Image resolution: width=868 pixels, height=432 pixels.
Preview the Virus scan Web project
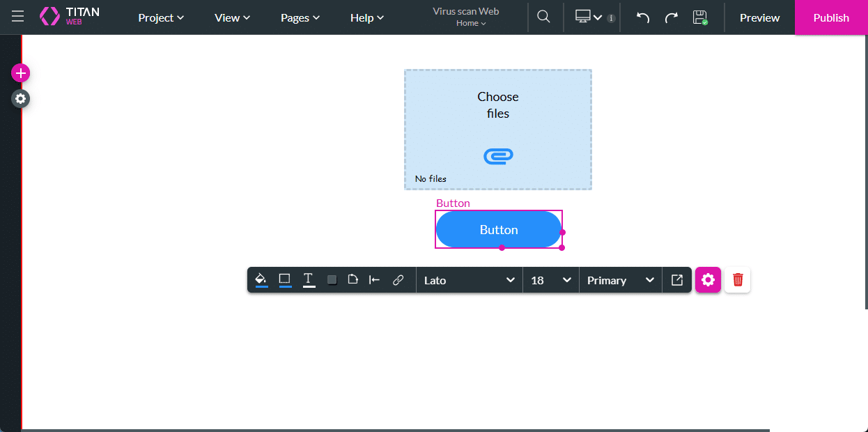759,17
